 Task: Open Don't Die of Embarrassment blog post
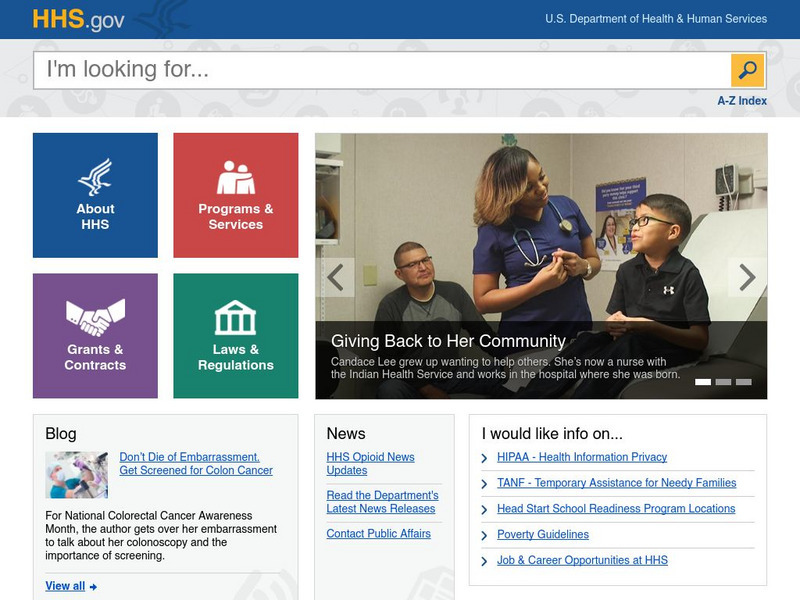coord(196,464)
